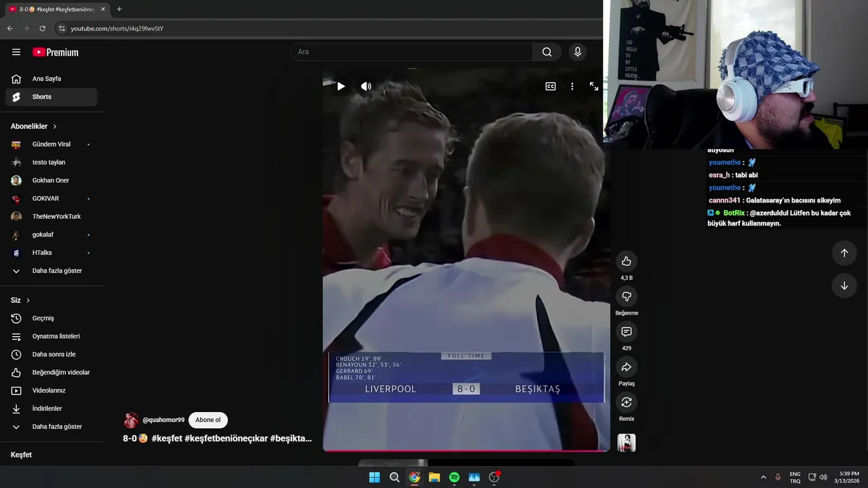Open taskbar search
Screen dimensions: 868x488
394,477
